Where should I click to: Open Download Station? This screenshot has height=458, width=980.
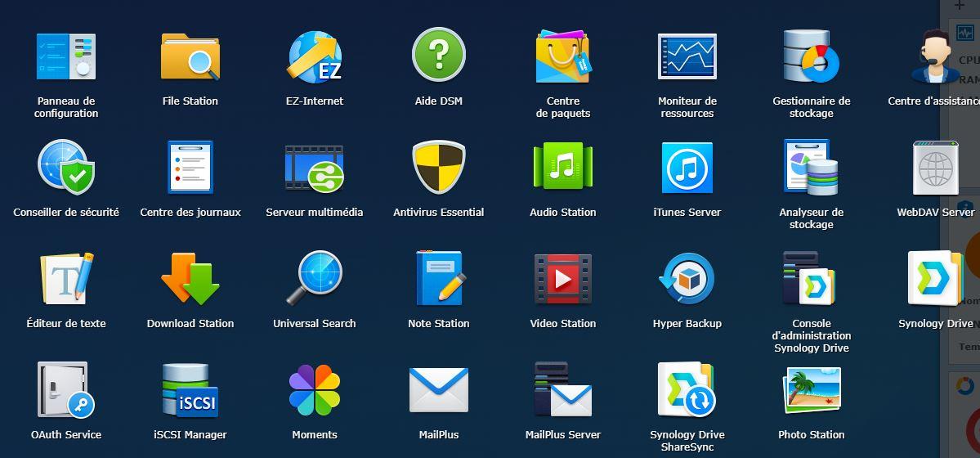click(x=190, y=278)
